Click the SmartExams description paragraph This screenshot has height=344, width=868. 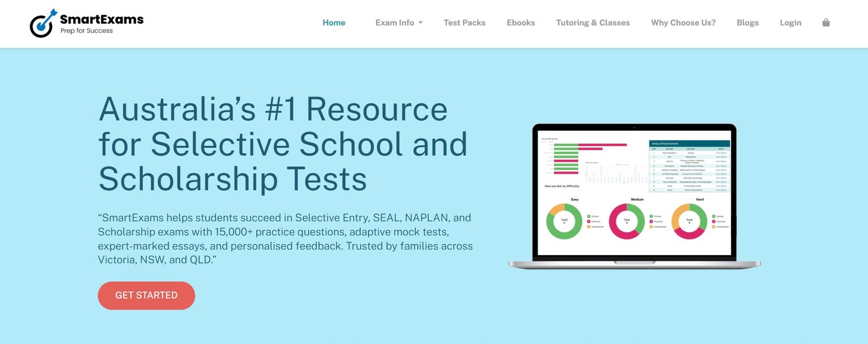[x=285, y=238]
